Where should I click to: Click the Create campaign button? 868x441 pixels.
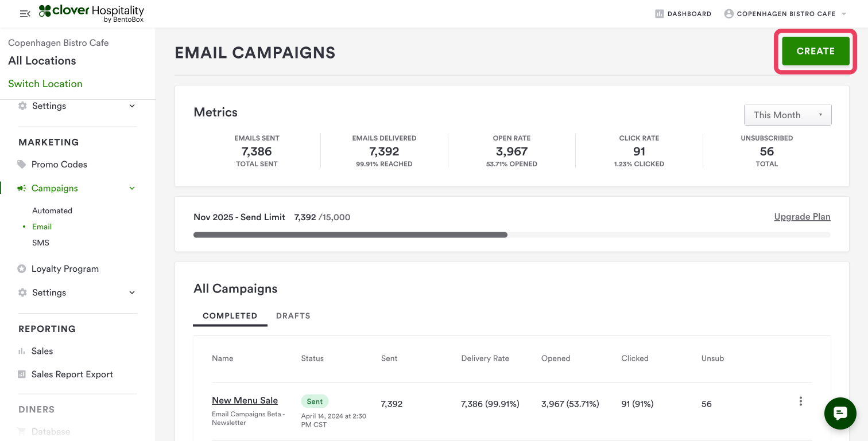pyautogui.click(x=815, y=51)
